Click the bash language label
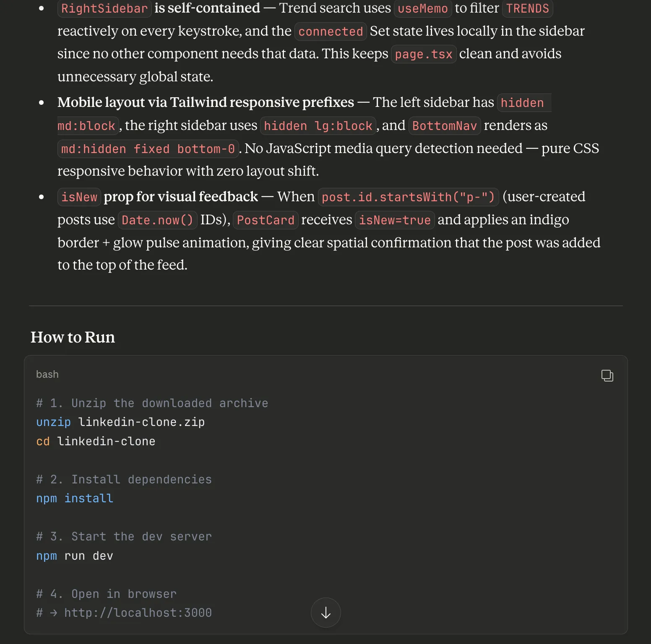Viewport: 651px width, 644px height. (x=47, y=374)
